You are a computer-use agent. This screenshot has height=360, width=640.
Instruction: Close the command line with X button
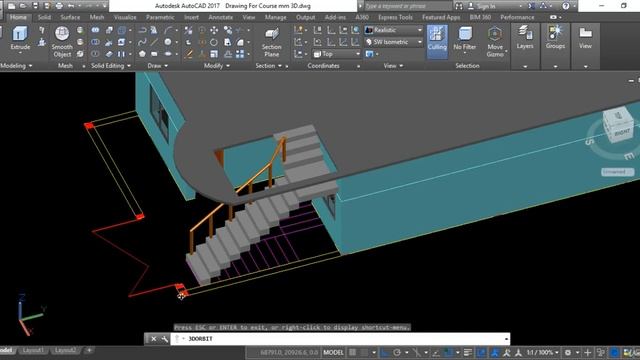(153, 339)
